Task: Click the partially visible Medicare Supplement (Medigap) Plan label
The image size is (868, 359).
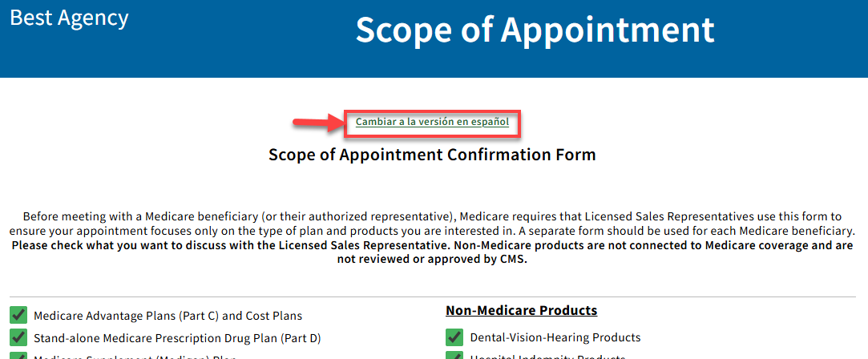Action: [134, 357]
